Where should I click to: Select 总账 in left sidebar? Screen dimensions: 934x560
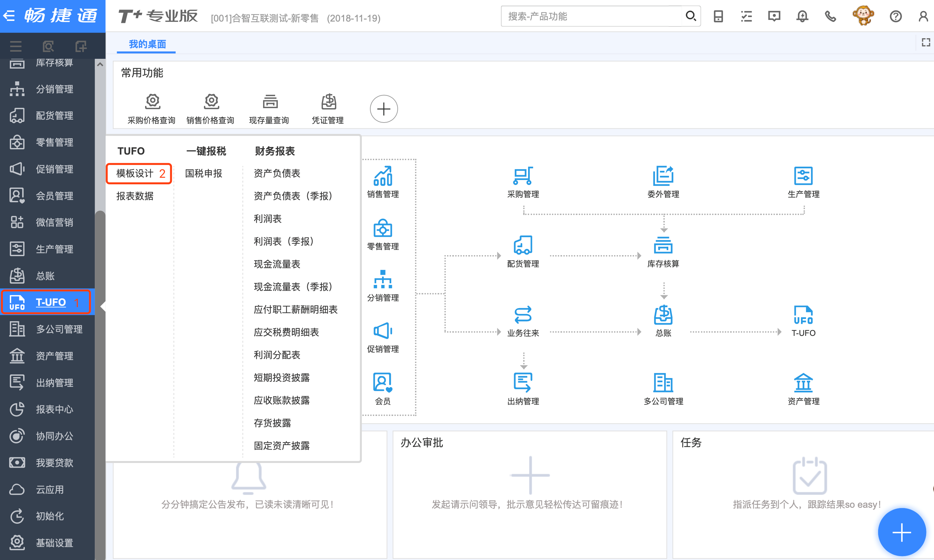(x=47, y=276)
